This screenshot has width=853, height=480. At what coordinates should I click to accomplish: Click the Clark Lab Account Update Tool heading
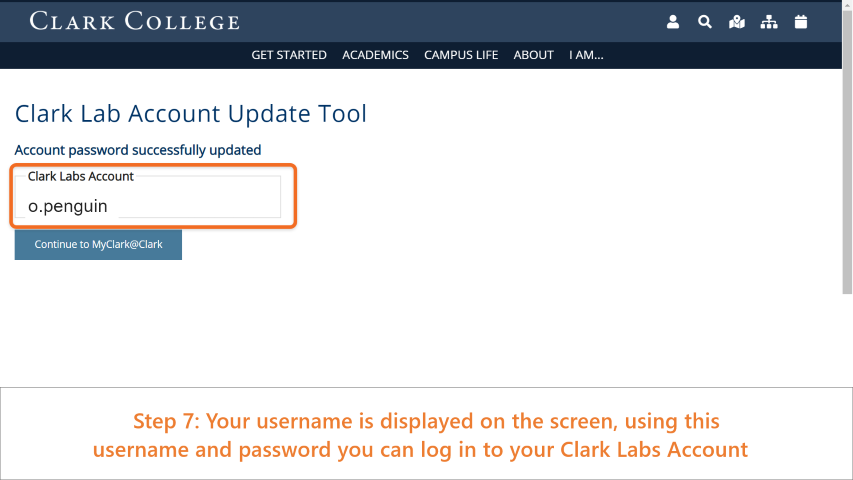190,114
